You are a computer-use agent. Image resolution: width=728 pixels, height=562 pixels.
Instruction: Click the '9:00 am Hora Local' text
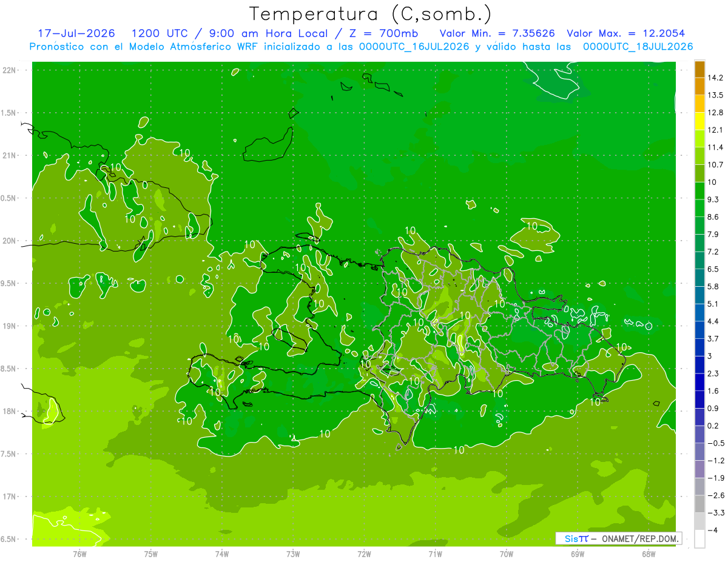(x=268, y=33)
